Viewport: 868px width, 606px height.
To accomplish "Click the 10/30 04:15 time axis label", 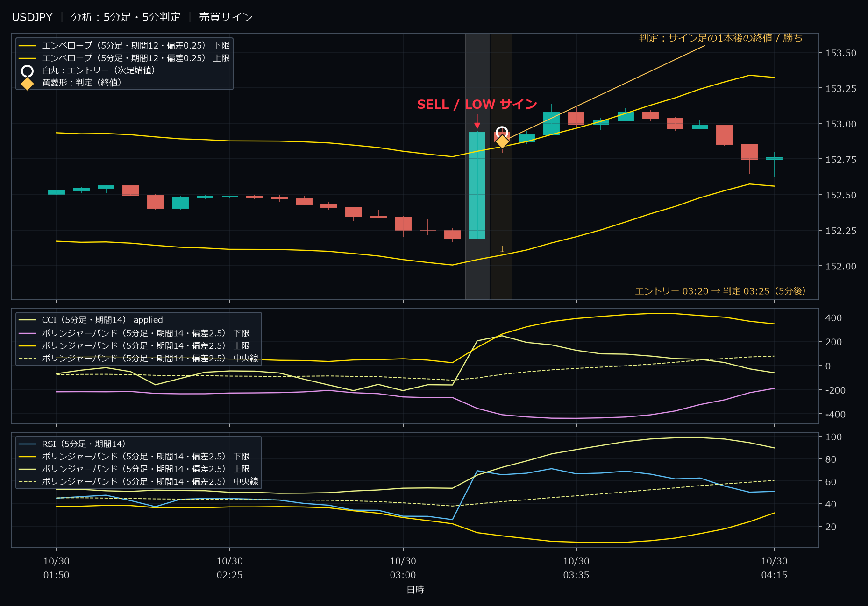I will [774, 568].
